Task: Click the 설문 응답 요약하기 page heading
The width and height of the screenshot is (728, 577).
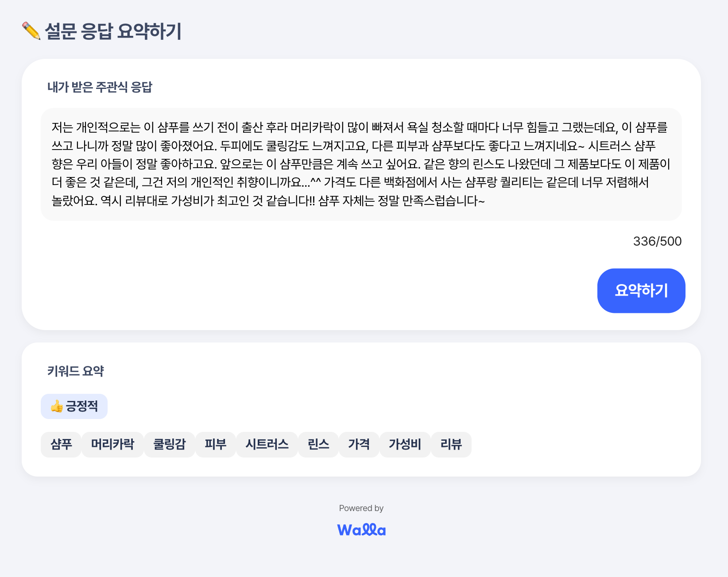Action: click(x=113, y=31)
